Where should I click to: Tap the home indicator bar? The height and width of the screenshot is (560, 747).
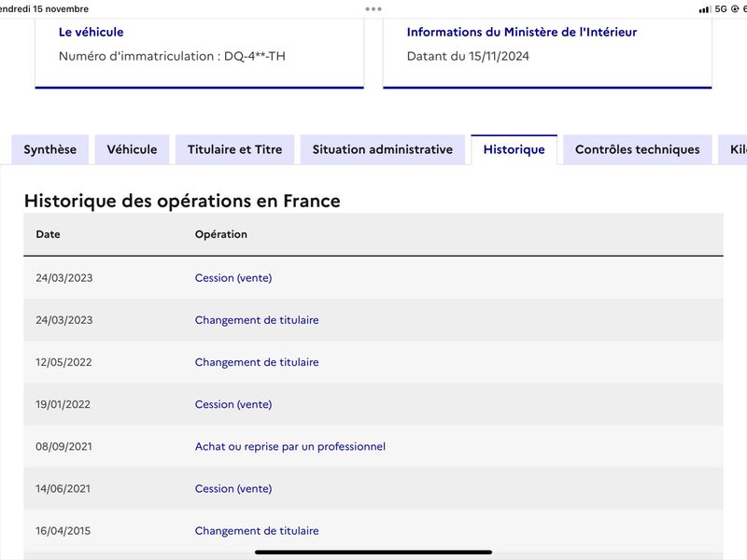(373, 553)
